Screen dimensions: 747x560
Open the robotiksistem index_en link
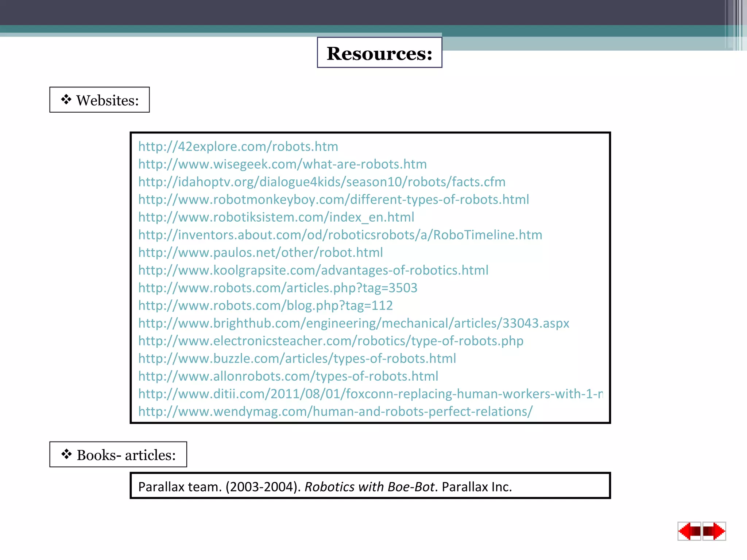point(276,217)
